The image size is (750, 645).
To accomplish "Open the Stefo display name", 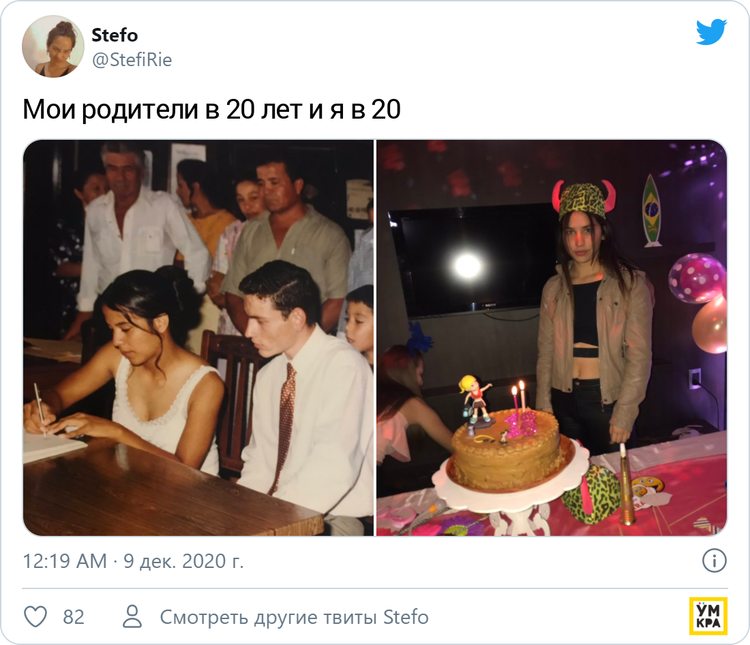I will (x=115, y=35).
